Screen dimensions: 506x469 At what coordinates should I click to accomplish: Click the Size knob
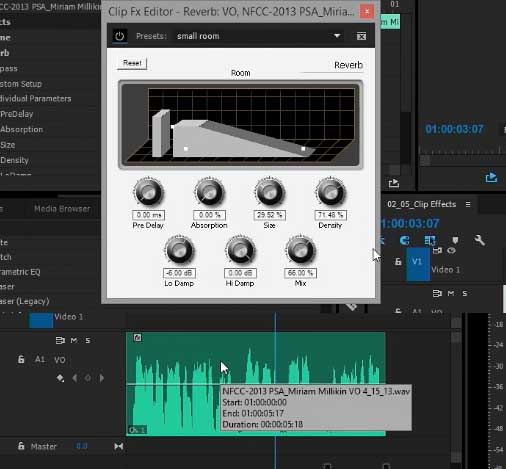point(269,192)
